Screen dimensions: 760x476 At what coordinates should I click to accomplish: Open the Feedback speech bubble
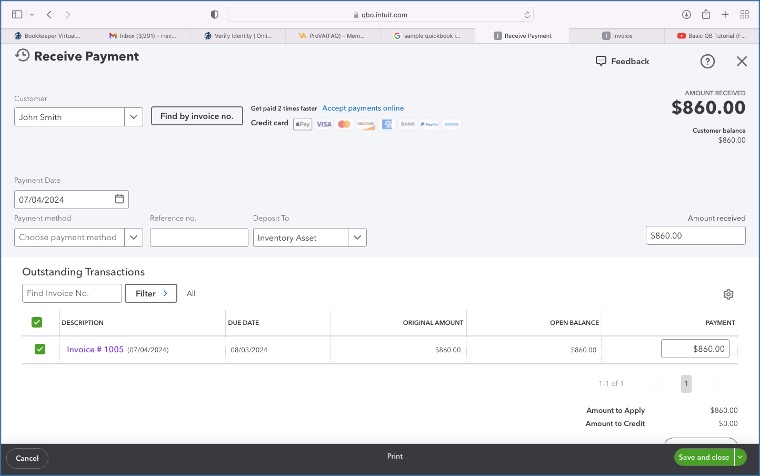(x=601, y=61)
